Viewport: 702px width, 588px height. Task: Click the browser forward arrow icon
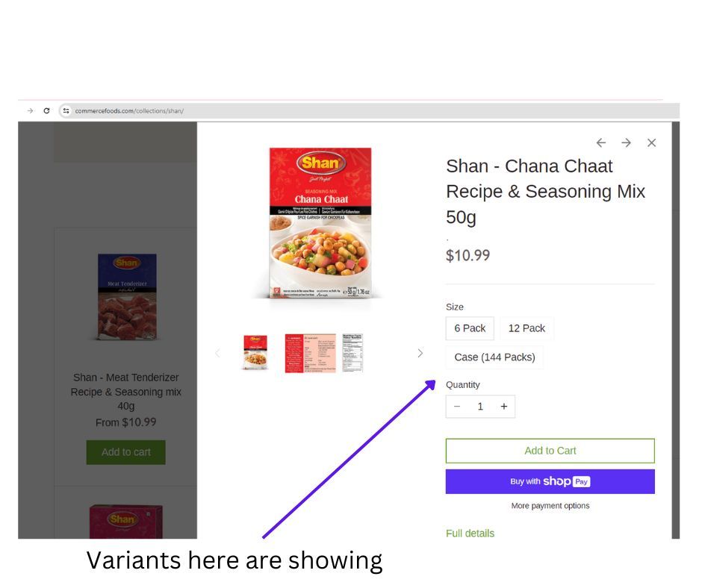coord(30,110)
